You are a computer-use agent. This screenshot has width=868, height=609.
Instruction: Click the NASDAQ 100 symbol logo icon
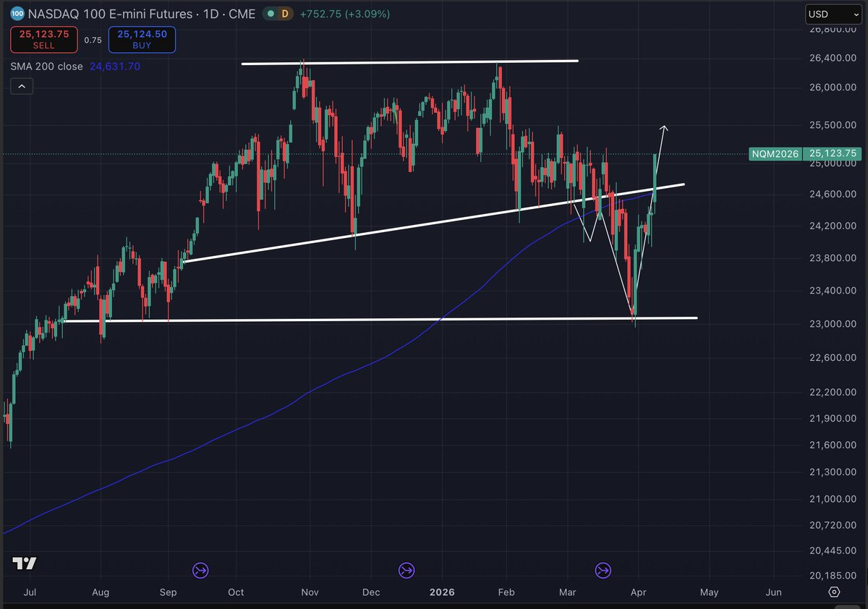coord(18,14)
